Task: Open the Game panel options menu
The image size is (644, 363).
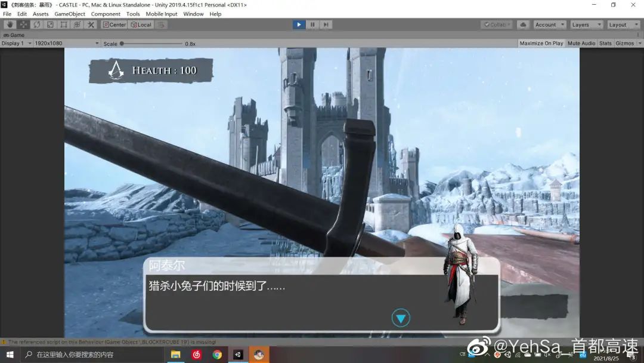Action: [638, 35]
